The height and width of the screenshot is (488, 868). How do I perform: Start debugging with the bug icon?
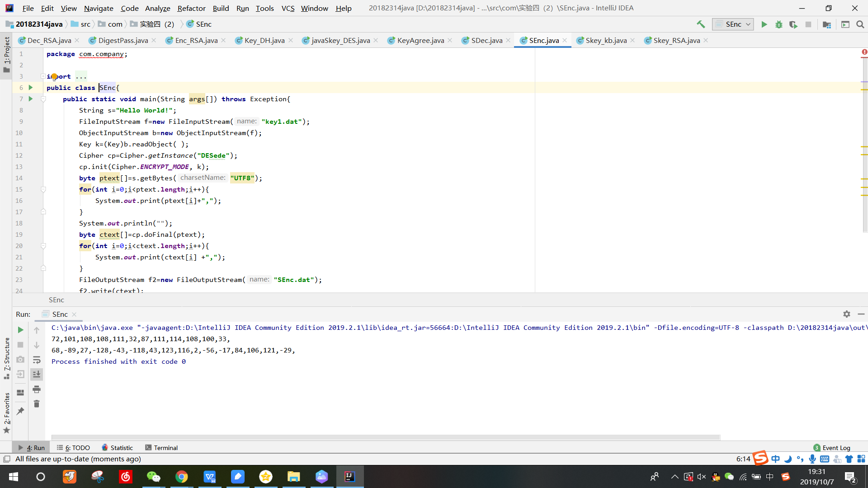click(x=778, y=24)
